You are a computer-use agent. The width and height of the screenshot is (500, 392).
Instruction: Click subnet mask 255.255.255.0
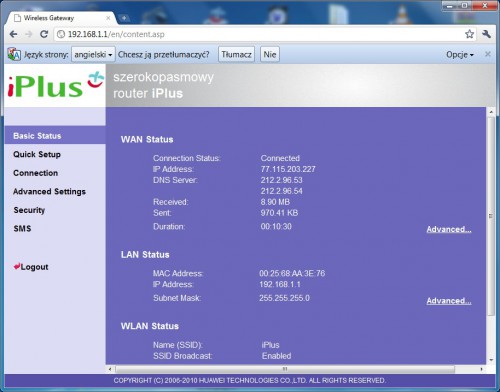[284, 298]
